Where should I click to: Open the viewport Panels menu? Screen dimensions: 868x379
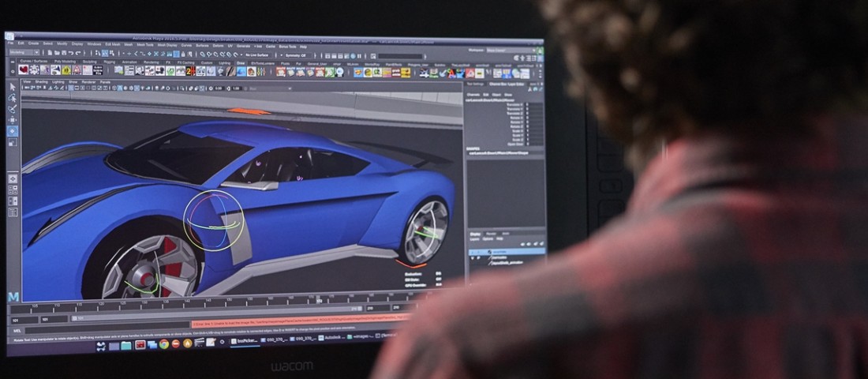[105, 83]
